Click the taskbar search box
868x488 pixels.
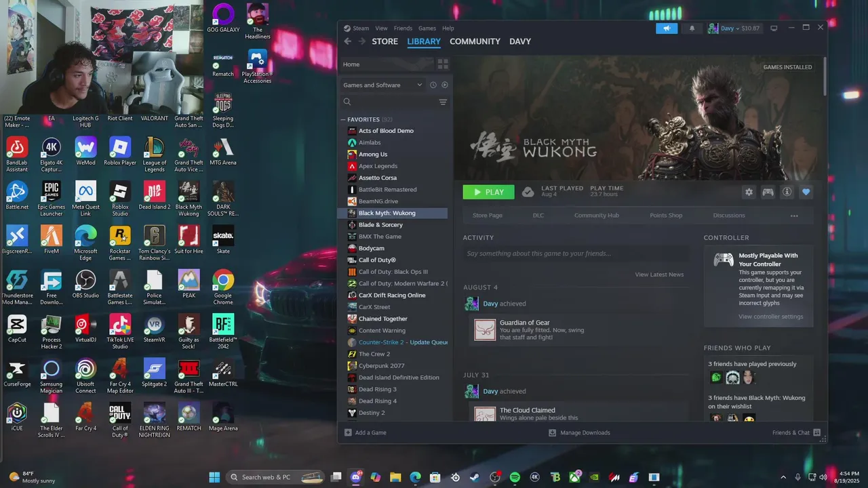tap(275, 477)
